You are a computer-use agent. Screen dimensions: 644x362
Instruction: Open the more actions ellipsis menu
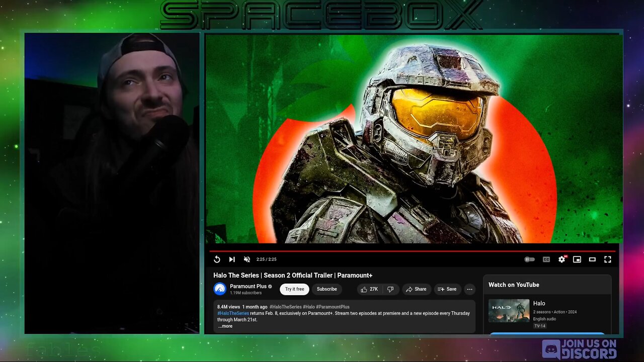(x=469, y=289)
